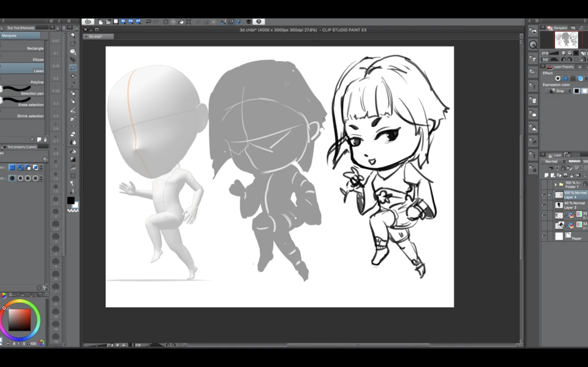Image resolution: width=588 pixels, height=367 pixels.
Task: Hide the Paper layer
Action: tap(544, 236)
